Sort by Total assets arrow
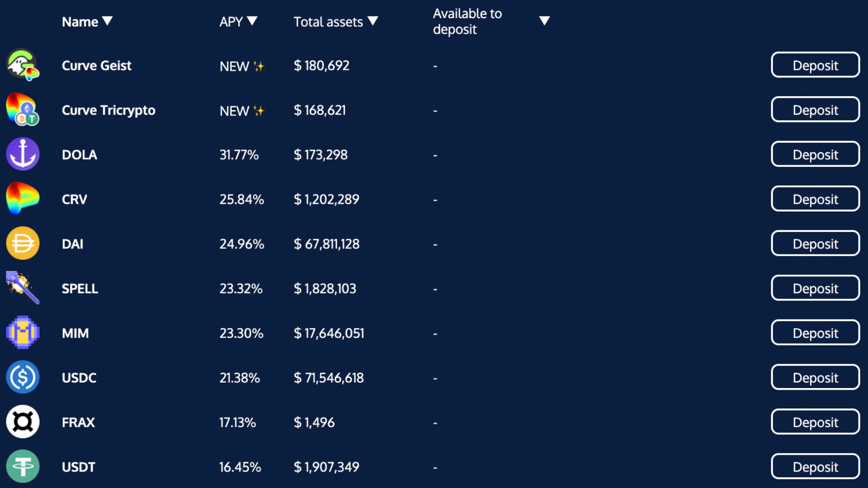This screenshot has height=488, width=868. [x=373, y=21]
